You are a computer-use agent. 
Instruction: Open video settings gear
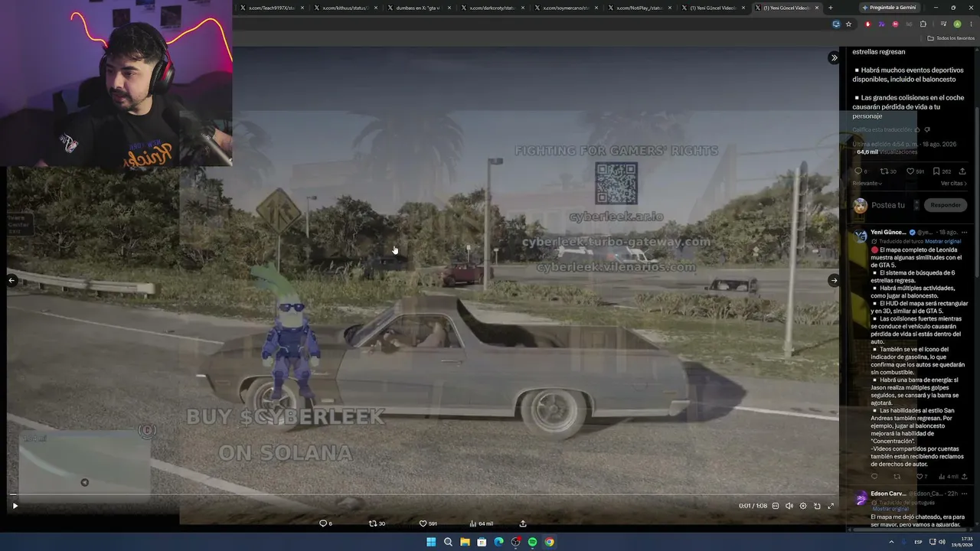803,506
